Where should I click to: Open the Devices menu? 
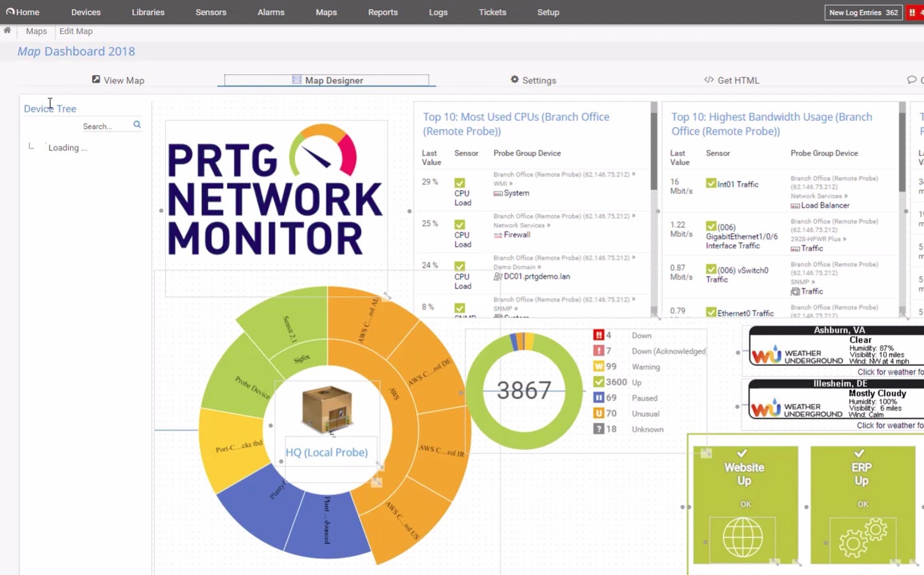tap(85, 12)
